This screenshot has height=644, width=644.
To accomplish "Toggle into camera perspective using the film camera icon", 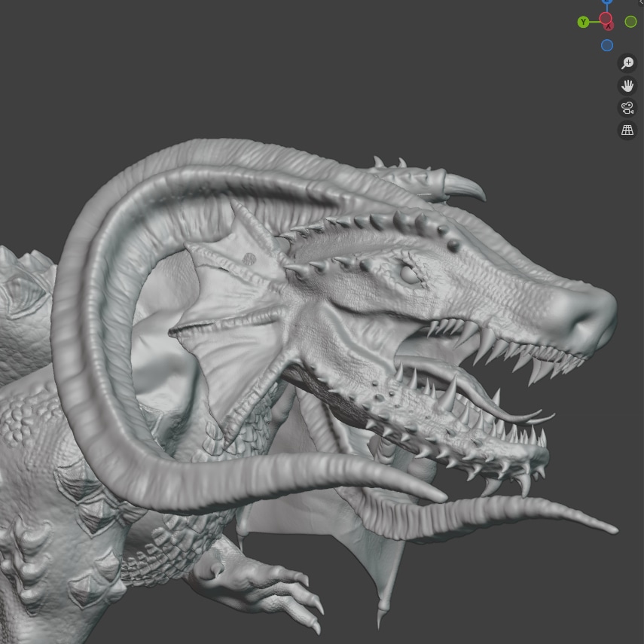I will (x=627, y=107).
